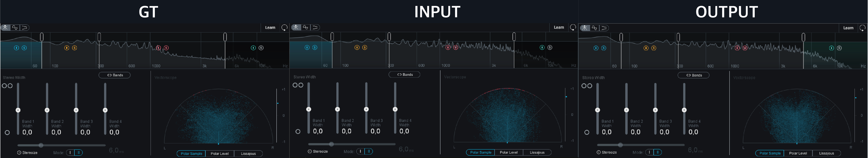Select Stereoize Mode I in OUTPUT panel
This screenshot has height=158, width=868.
[x=649, y=152]
